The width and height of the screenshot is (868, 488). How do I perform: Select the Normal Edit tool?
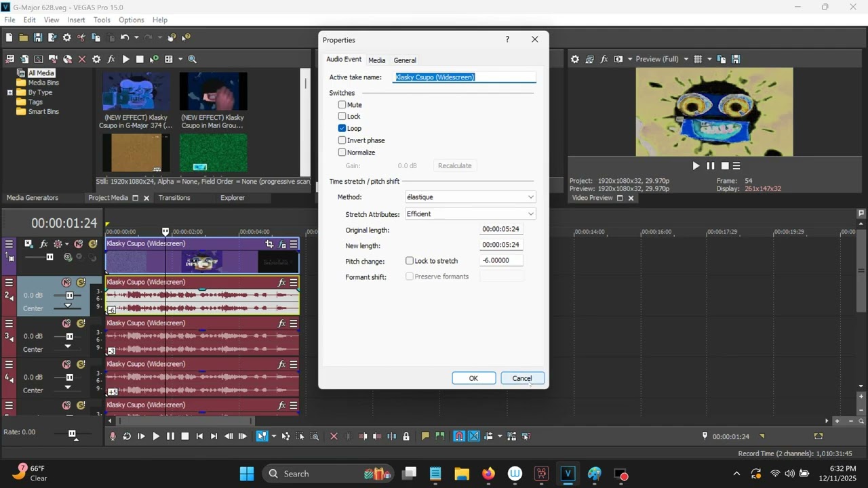(262, 436)
